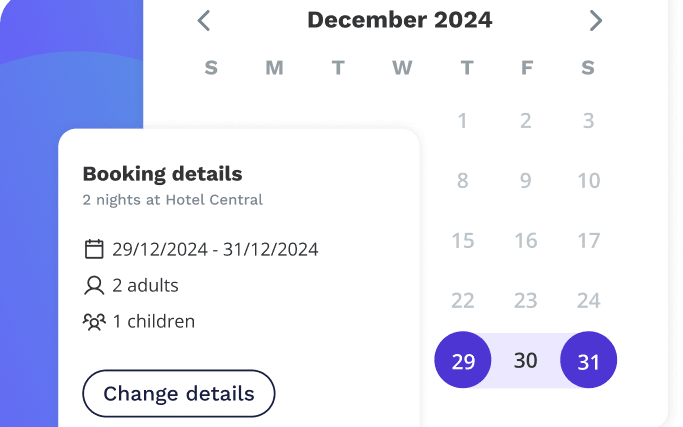683x427 pixels.
Task: Go to previous month arrow
Action: tap(204, 20)
